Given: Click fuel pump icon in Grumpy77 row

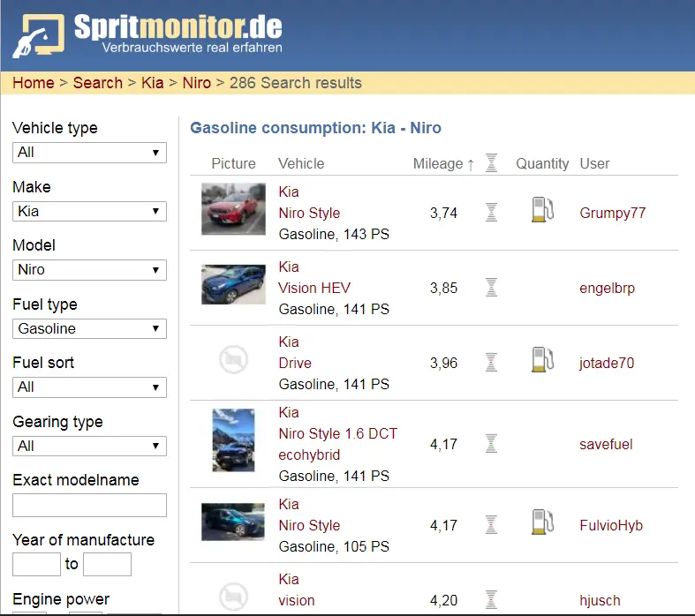Looking at the screenshot, I should point(542,209).
